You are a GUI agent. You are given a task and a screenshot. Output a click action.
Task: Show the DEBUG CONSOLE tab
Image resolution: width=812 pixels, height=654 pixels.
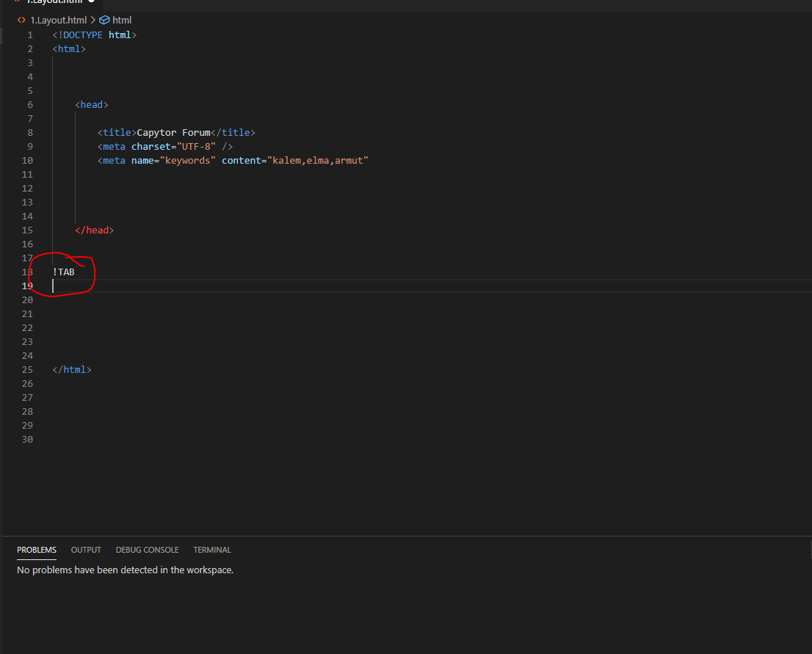pyautogui.click(x=147, y=550)
